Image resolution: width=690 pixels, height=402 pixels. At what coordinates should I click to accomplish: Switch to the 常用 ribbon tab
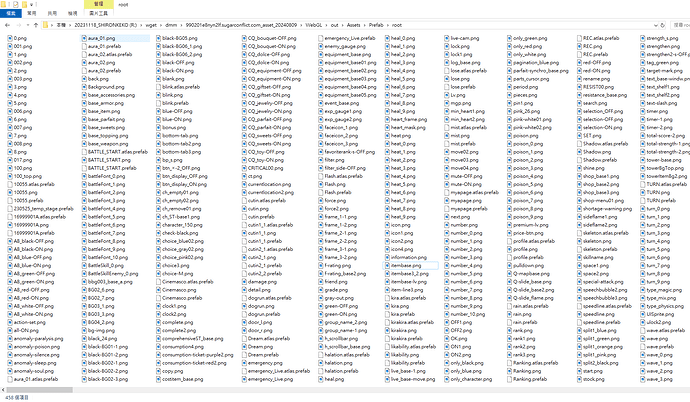pyautogui.click(x=32, y=13)
